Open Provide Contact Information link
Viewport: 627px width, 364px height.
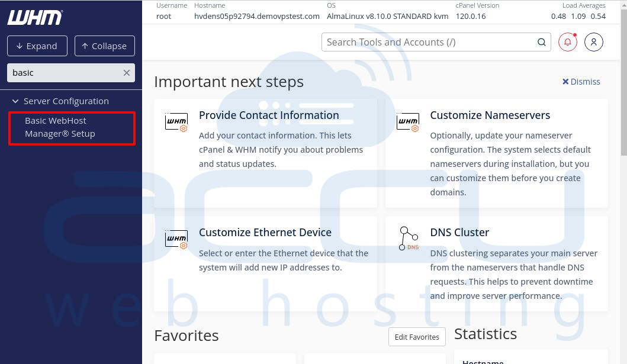click(x=269, y=115)
